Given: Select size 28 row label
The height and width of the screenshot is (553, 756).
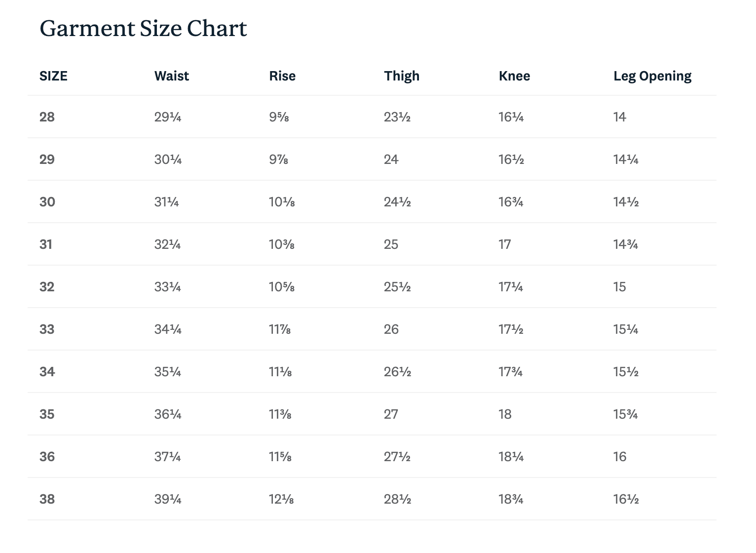Looking at the screenshot, I should click(x=47, y=117).
